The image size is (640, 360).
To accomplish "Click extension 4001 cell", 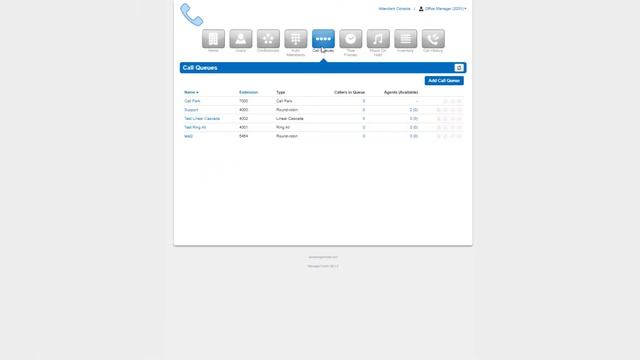I will [243, 127].
